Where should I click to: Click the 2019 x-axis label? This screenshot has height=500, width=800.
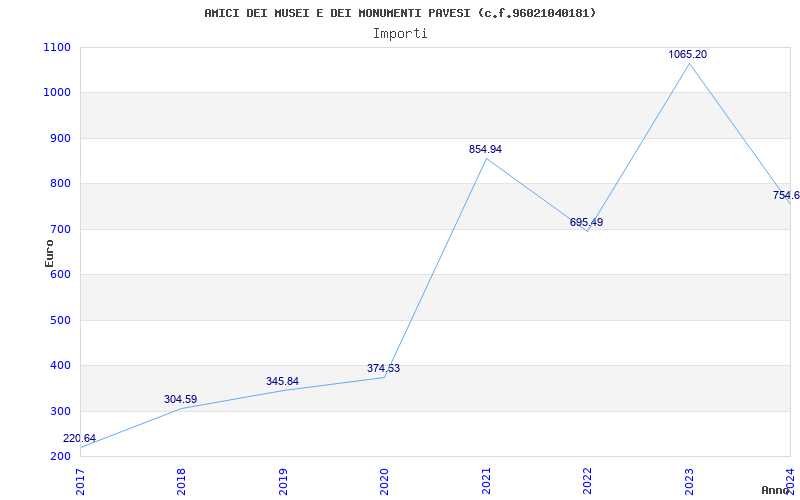(283, 482)
